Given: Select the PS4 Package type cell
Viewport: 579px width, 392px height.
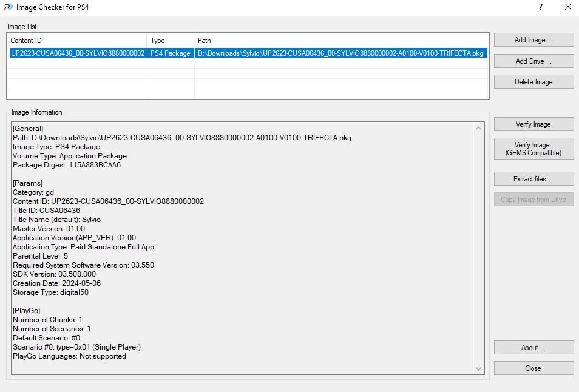Looking at the screenshot, I should [x=171, y=53].
